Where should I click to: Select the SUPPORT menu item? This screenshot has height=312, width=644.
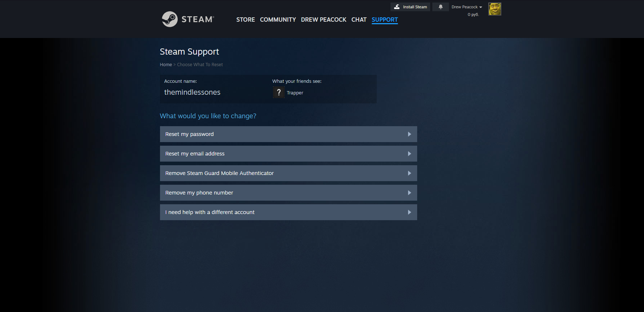click(385, 20)
